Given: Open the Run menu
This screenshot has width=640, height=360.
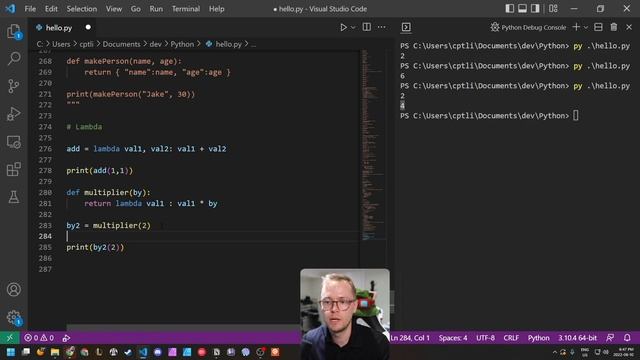Looking at the screenshot, I should [x=156, y=9].
